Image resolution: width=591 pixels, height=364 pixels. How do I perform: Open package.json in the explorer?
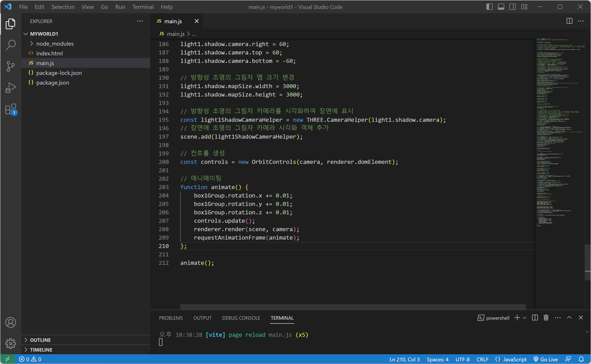pos(52,83)
